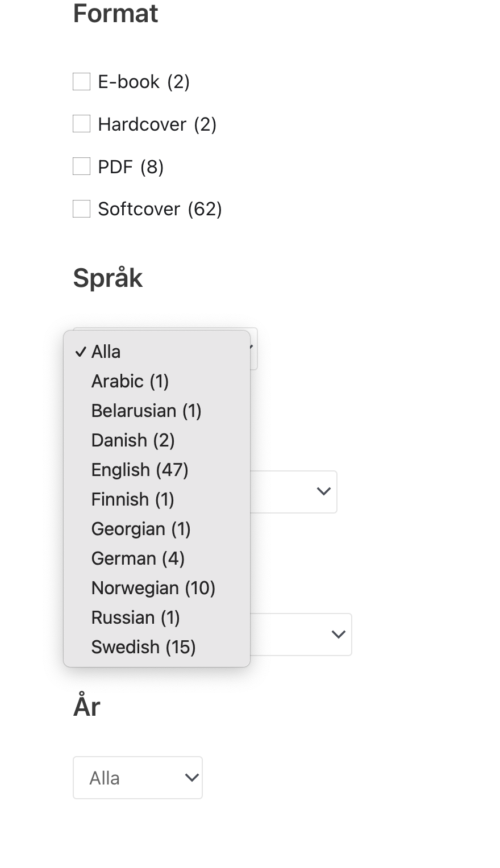The width and height of the screenshot is (500, 868).
Task: Toggle the Softcover checkbox
Action: 82,209
